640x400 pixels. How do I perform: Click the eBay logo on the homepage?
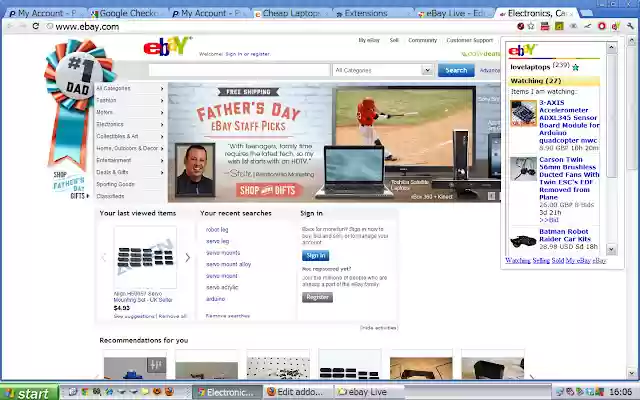(167, 46)
